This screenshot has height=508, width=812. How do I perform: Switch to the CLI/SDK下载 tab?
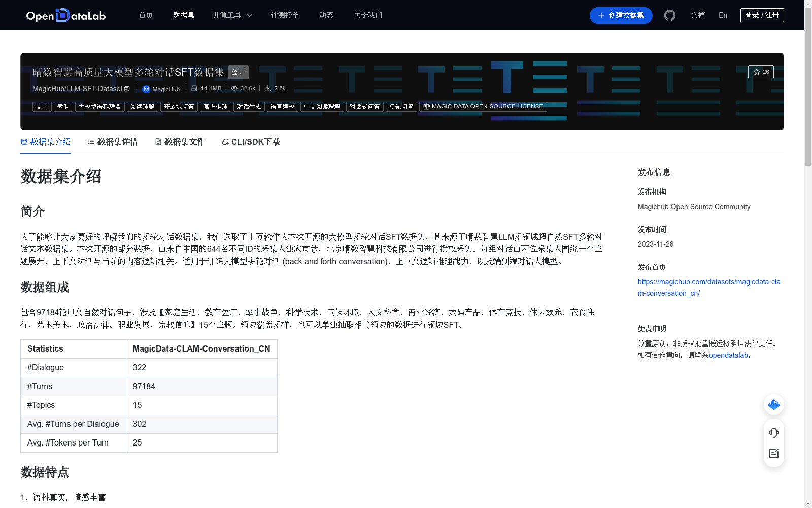(x=251, y=142)
